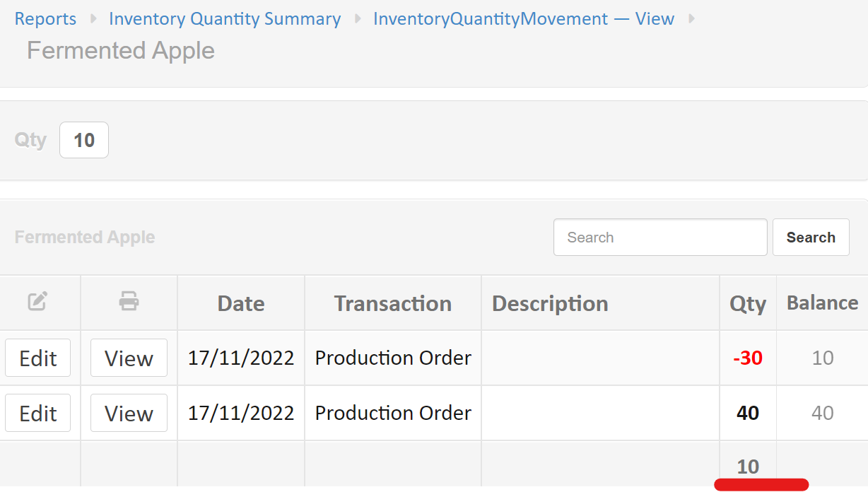This screenshot has width=868, height=492.
Task: Click the Transaction column header
Action: (392, 303)
